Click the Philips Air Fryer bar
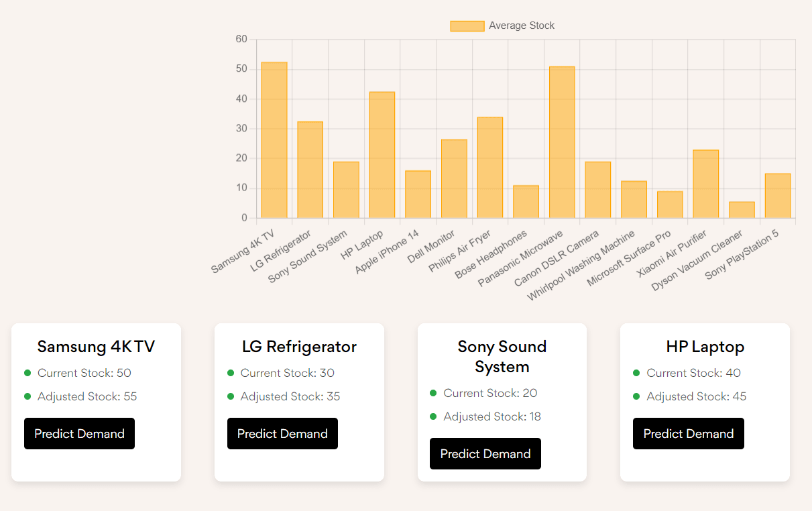This screenshot has width=812, height=511. 490,168
